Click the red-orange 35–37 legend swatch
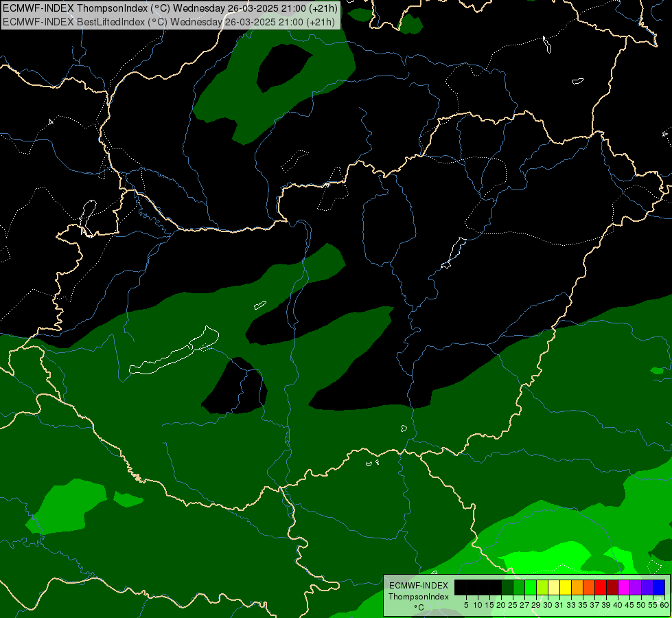The height and width of the screenshot is (618, 672). click(589, 587)
